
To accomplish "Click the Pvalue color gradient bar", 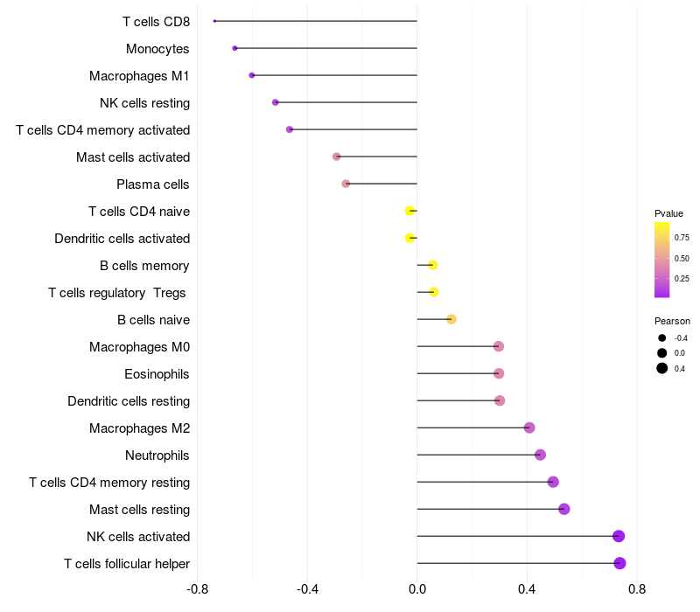I will pyautogui.click(x=661, y=260).
